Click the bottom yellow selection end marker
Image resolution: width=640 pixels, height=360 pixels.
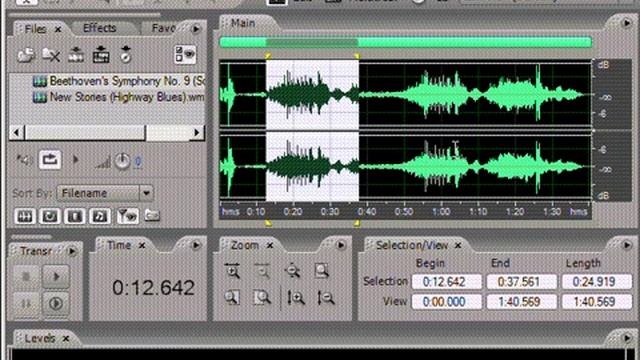(357, 223)
